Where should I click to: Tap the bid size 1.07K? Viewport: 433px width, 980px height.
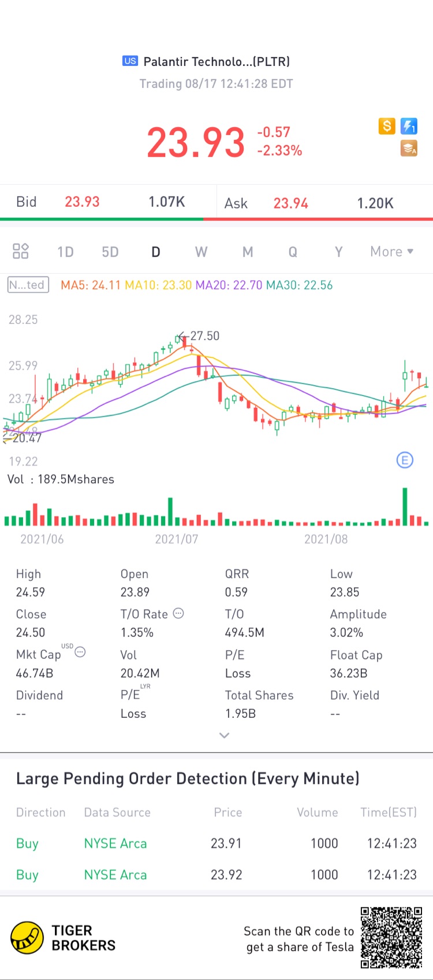[x=167, y=202]
